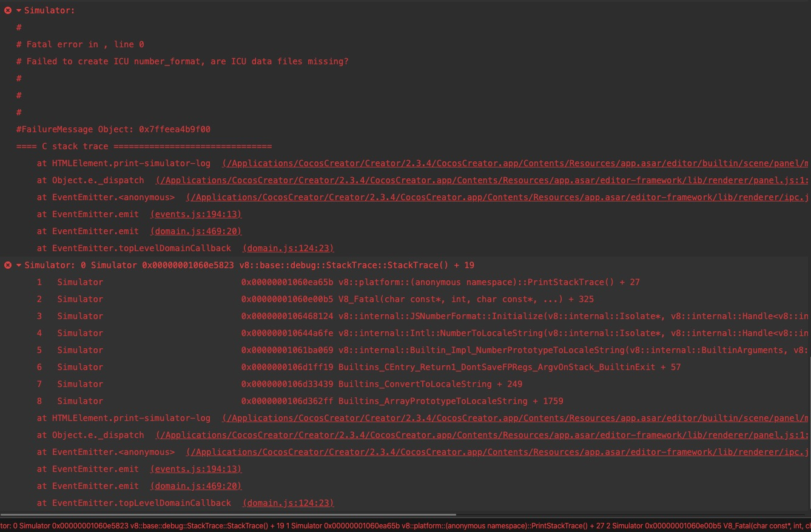Open domain.js:469:20 in the fatal error entry
The width and height of the screenshot is (811, 532).
(x=196, y=231)
